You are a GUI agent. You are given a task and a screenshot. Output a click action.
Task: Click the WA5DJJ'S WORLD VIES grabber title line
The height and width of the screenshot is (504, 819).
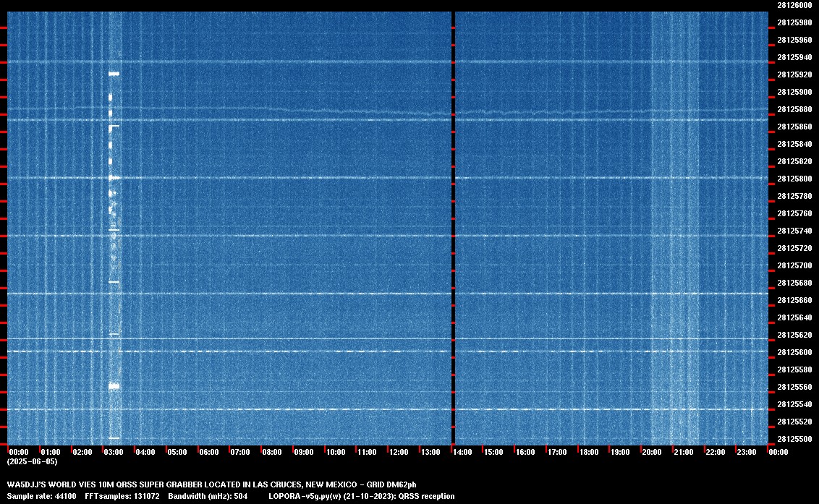[211, 484]
